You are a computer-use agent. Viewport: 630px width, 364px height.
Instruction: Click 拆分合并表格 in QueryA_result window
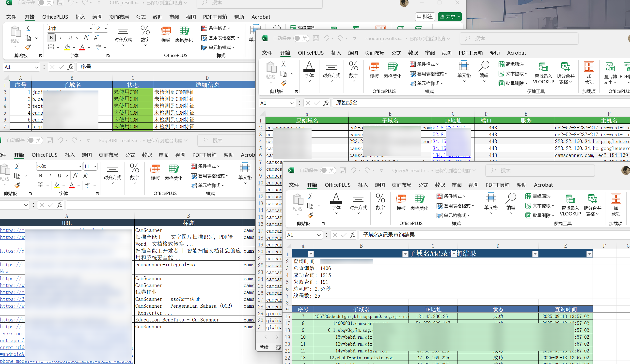(593, 205)
